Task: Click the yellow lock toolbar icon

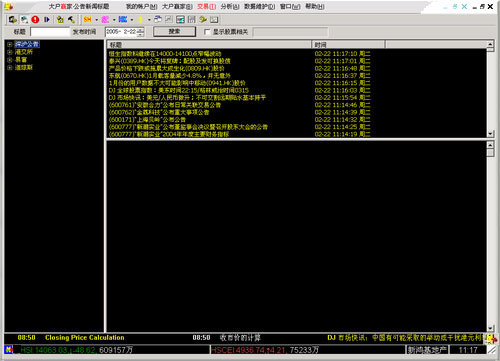Action: pos(60,20)
